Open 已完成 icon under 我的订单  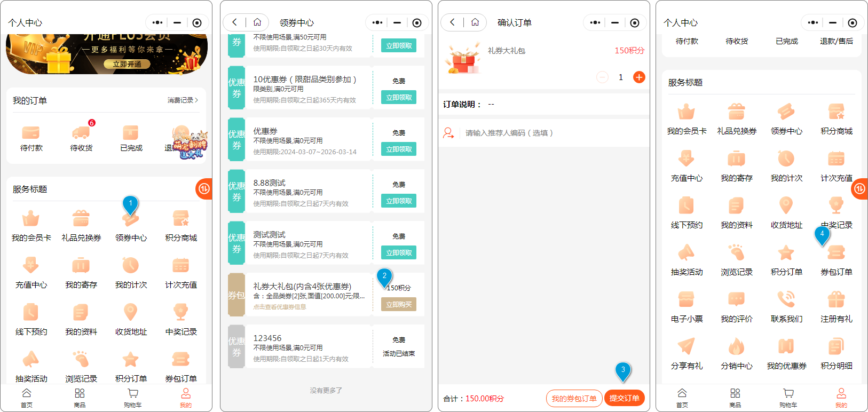[x=131, y=132]
